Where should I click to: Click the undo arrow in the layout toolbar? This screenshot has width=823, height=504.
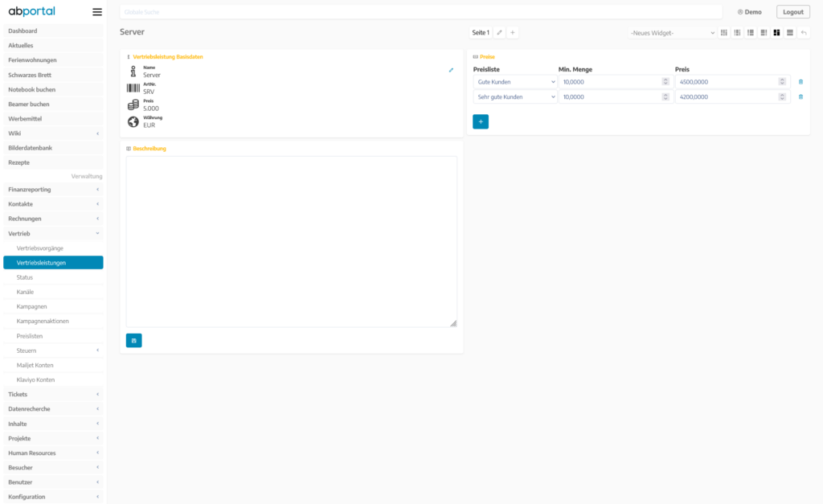804,33
